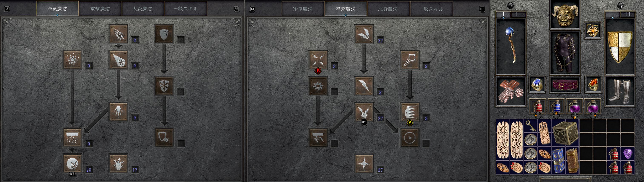Select the 電撃魔法 tab in left panel
Screen dimensions: 644x182
pyautogui.click(x=100, y=9)
